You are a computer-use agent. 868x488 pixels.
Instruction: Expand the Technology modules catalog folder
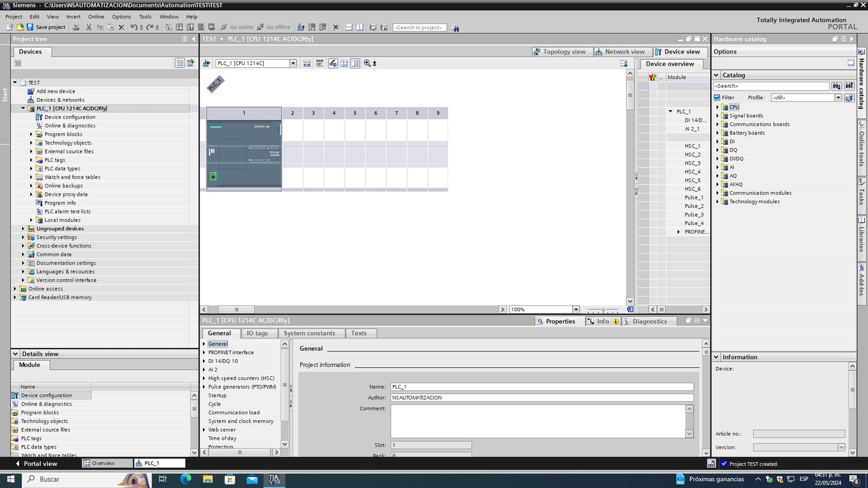click(x=717, y=202)
